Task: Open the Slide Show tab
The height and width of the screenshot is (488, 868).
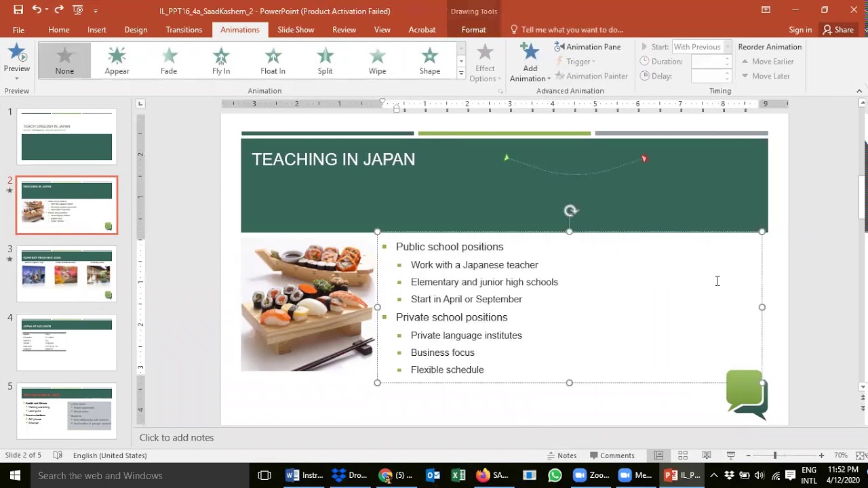Action: click(296, 30)
